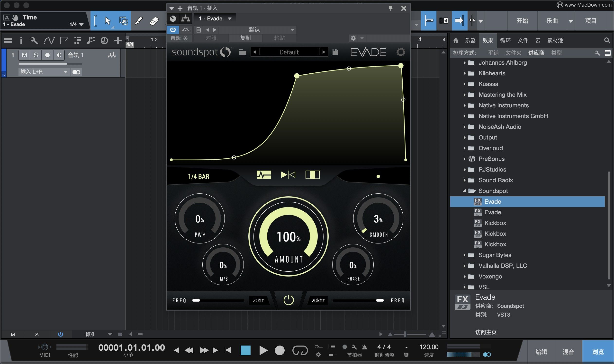Image resolution: width=614 pixels, height=364 pixels.
Task: Switch to the 乐器 browser tab
Action: coord(470,41)
